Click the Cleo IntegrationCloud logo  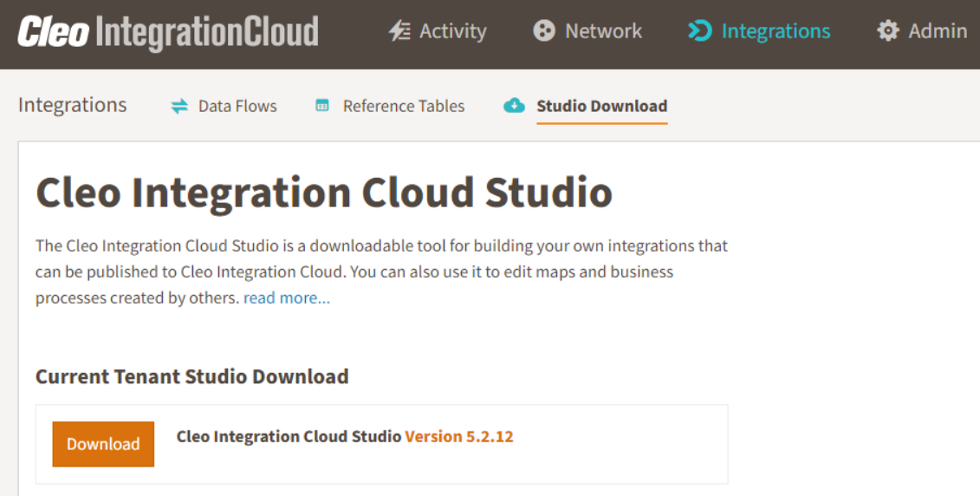[x=168, y=33]
